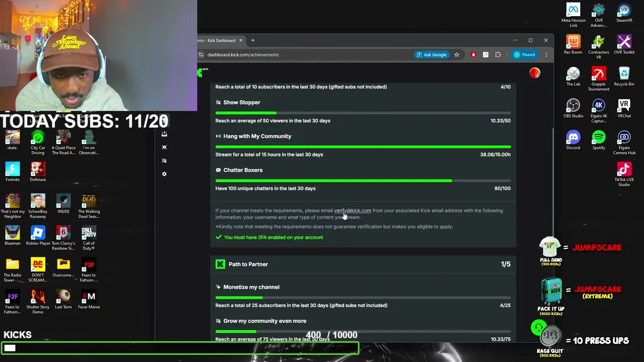
Task: Open the OVR Advanced Settings desktop shortcut
Action: tap(599, 15)
